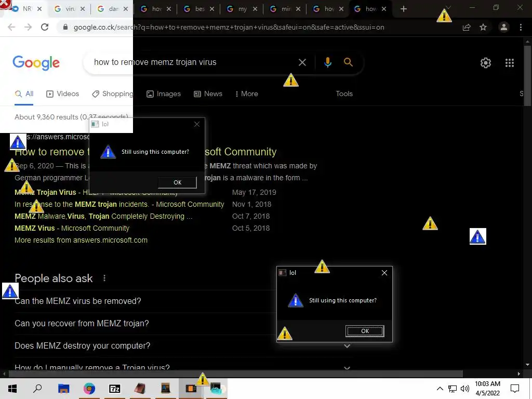Click the browser forward arrow
The width and height of the screenshot is (532, 399).
coord(28,27)
